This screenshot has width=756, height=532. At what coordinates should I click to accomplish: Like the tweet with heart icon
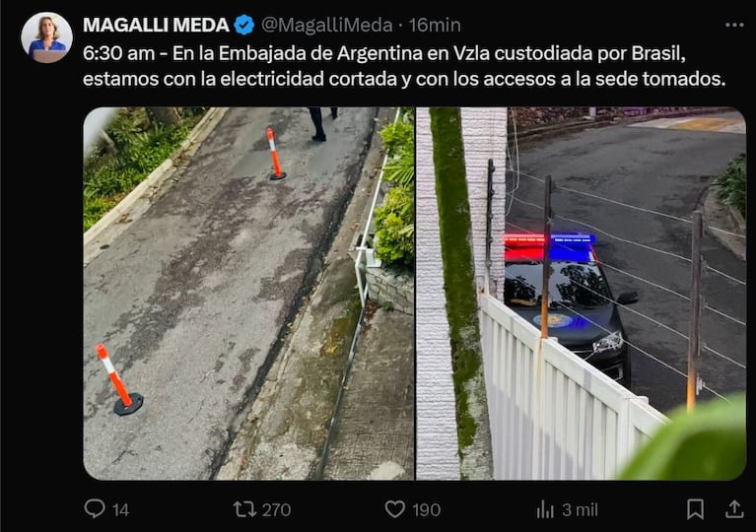click(395, 509)
